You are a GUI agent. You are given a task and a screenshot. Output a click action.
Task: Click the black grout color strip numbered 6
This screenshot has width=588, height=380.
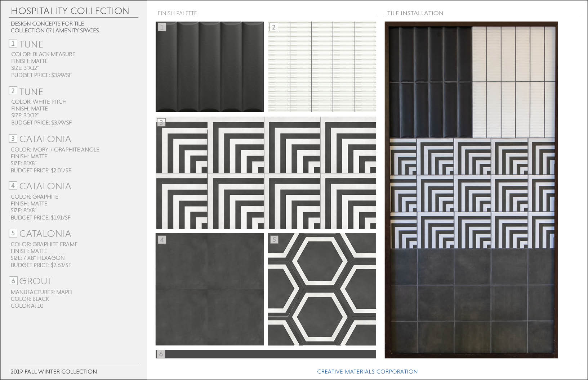coord(266,354)
